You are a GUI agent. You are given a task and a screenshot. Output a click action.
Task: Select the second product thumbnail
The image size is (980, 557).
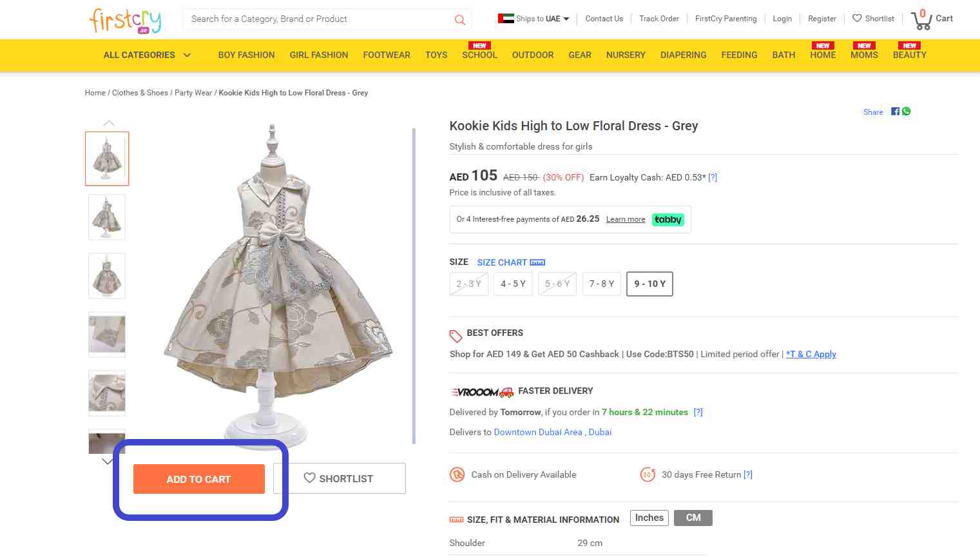coord(106,217)
